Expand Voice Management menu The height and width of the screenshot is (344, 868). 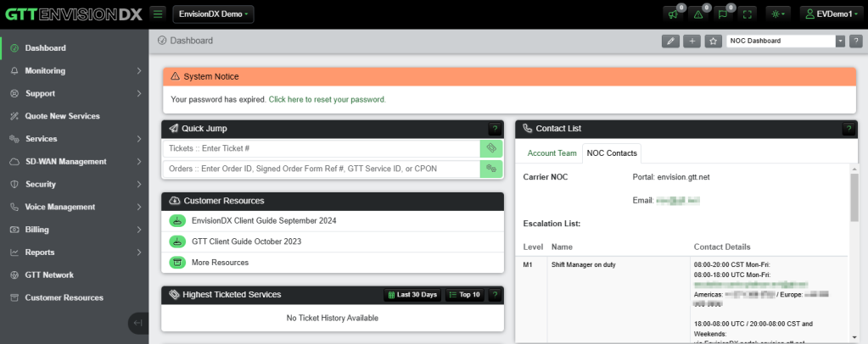pos(75,207)
